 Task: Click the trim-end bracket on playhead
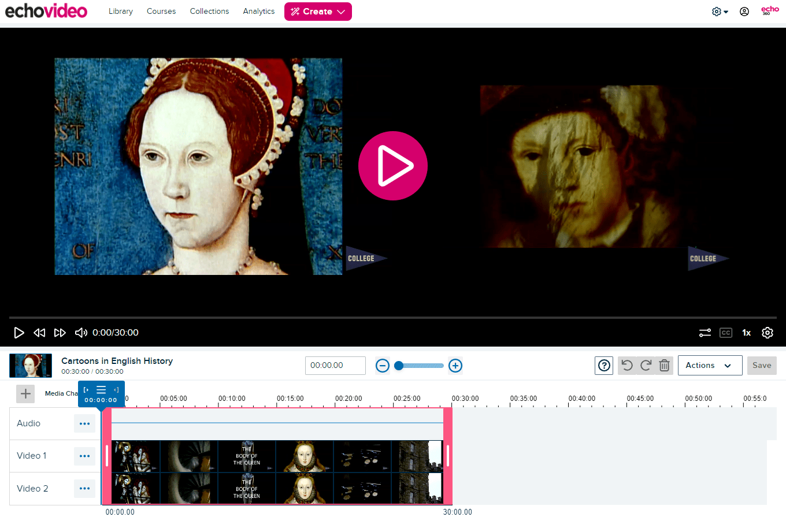click(116, 390)
